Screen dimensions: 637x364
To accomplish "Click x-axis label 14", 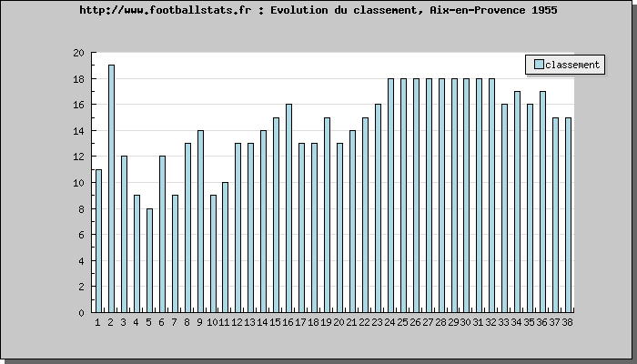I will (262, 322).
